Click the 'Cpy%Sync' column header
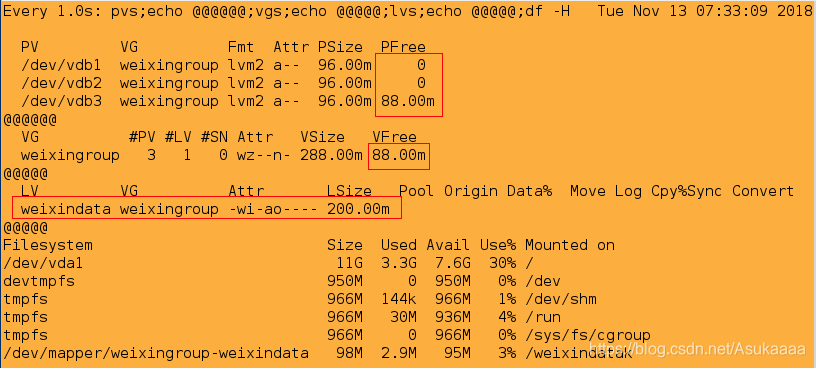The height and width of the screenshot is (368, 816). (686, 192)
